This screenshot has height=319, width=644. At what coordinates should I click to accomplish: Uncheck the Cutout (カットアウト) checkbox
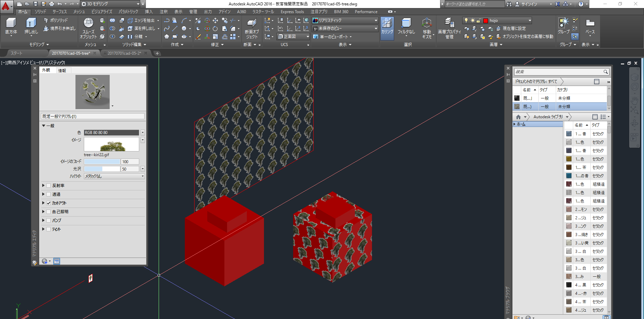[x=49, y=203]
